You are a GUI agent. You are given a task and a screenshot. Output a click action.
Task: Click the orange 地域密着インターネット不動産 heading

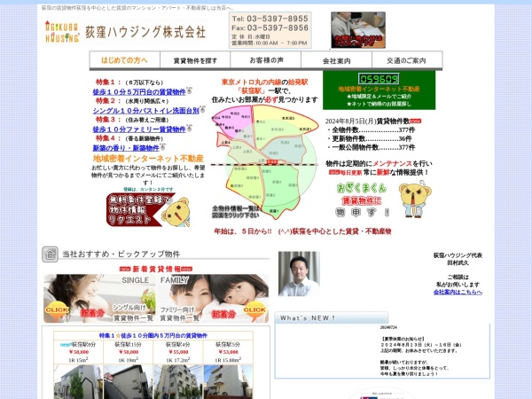pyautogui.click(x=148, y=159)
